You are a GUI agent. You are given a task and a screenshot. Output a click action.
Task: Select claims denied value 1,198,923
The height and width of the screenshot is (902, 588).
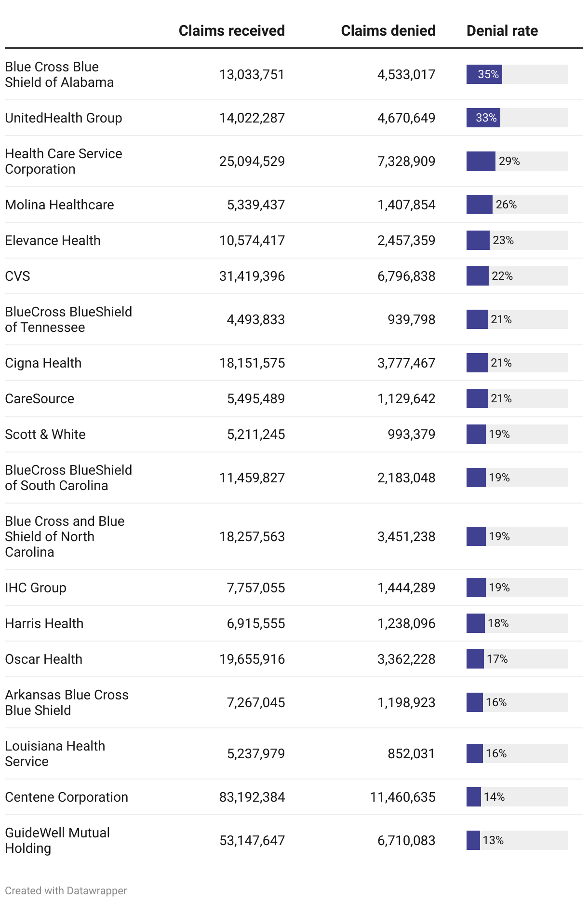click(406, 702)
